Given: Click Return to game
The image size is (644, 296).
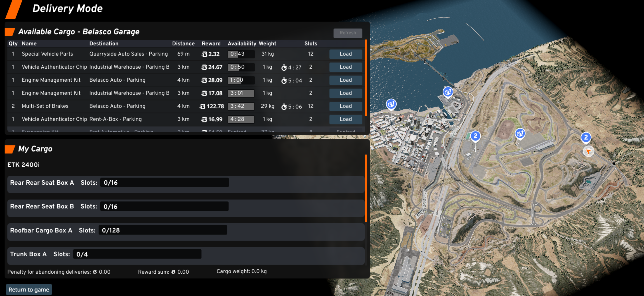Looking at the screenshot, I should point(29,289).
